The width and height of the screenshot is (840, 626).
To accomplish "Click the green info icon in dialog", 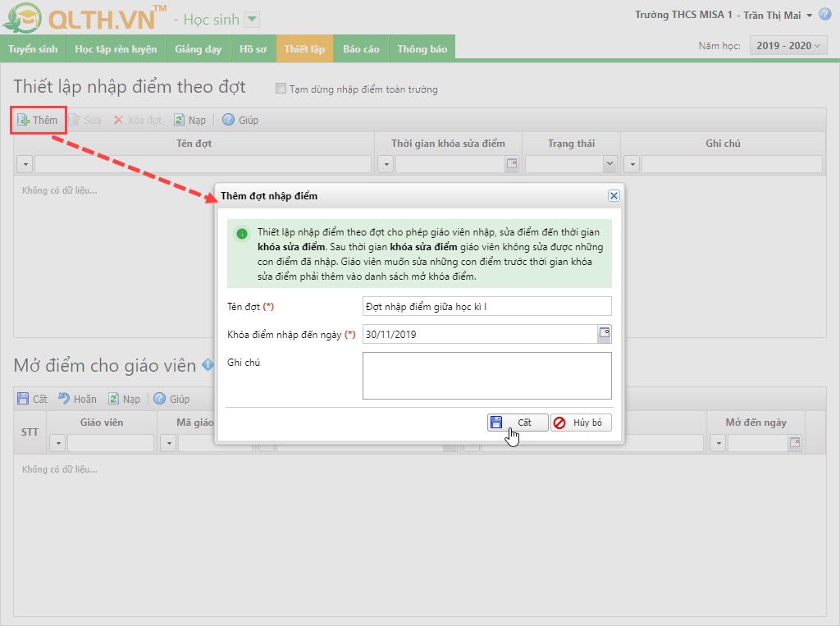I will click(x=242, y=234).
